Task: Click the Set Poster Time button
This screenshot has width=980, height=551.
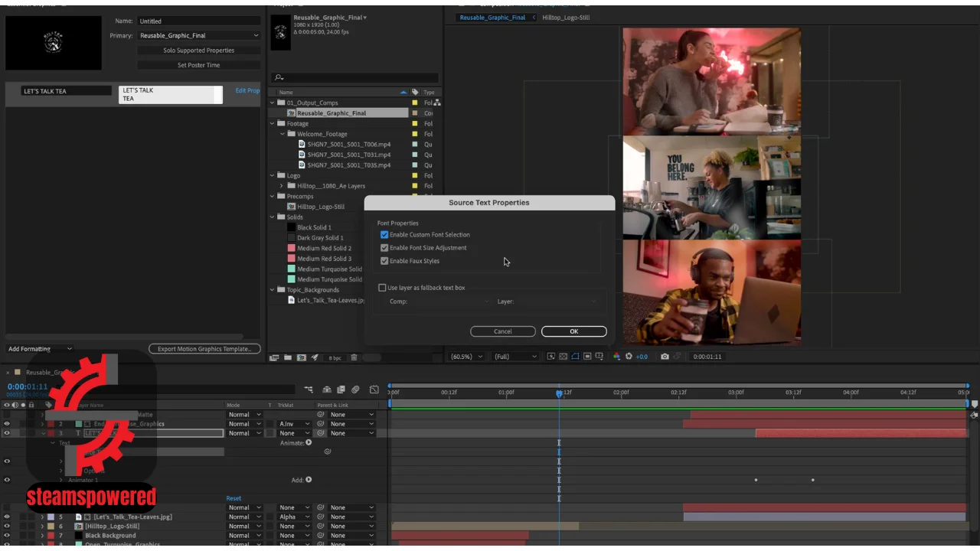Action: coord(199,65)
